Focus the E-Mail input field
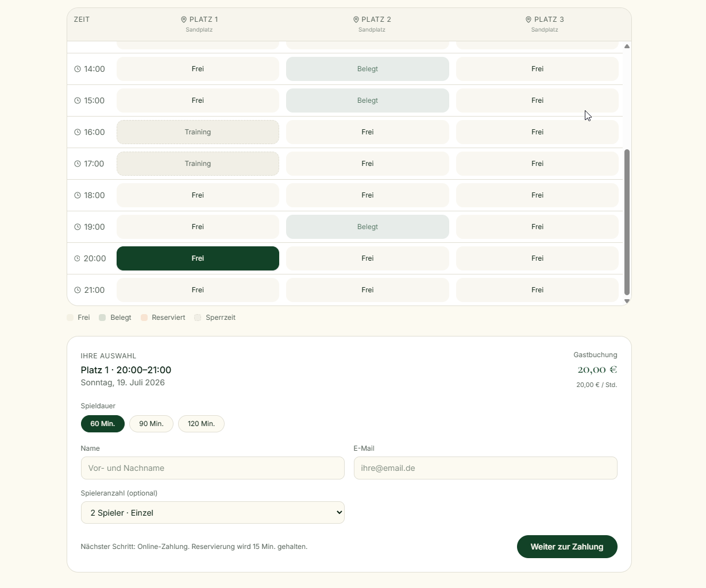The height and width of the screenshot is (588, 706). pyautogui.click(x=485, y=468)
